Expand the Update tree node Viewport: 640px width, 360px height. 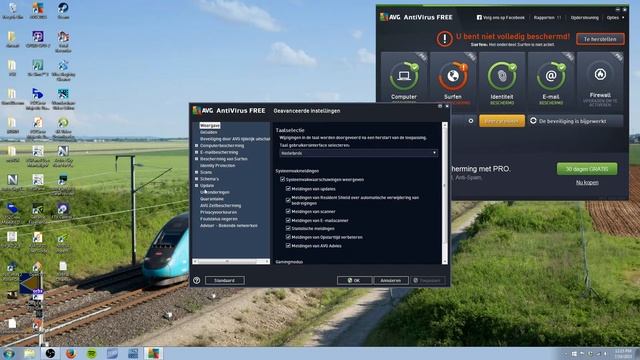[x=196, y=185]
